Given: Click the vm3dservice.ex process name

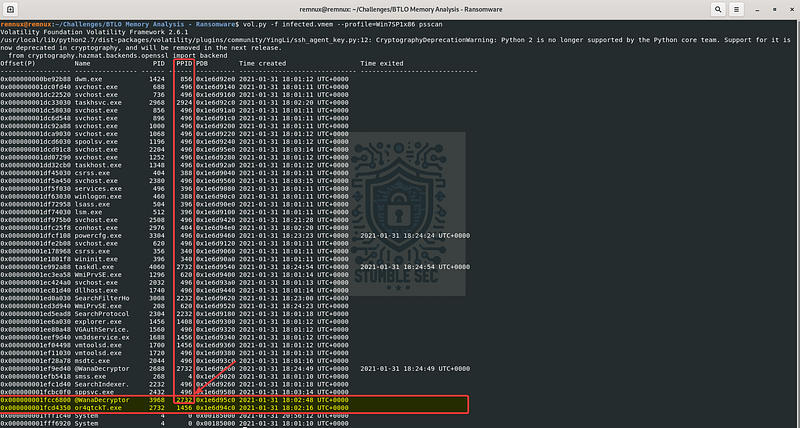Looking at the screenshot, I should [102, 337].
